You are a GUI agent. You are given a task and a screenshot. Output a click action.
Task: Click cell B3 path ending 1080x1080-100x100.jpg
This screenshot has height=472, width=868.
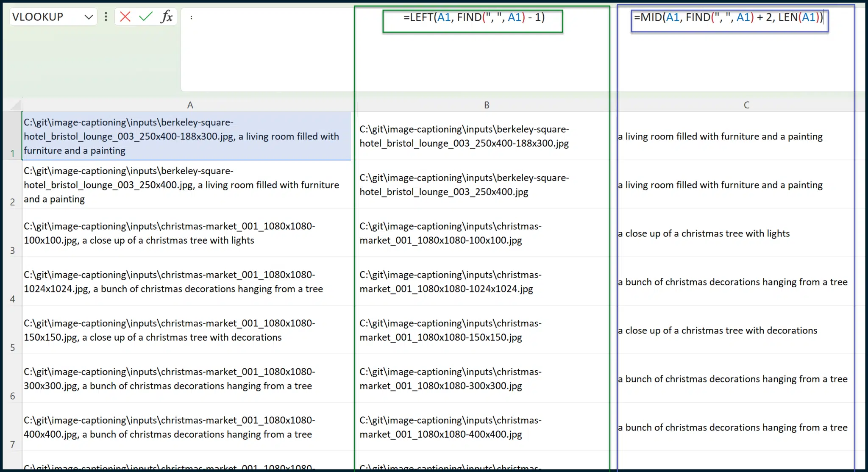pyautogui.click(x=487, y=233)
